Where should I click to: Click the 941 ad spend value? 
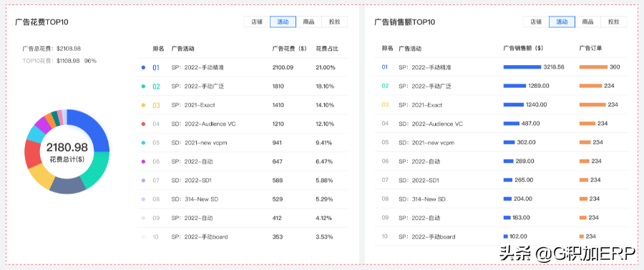[x=277, y=143]
